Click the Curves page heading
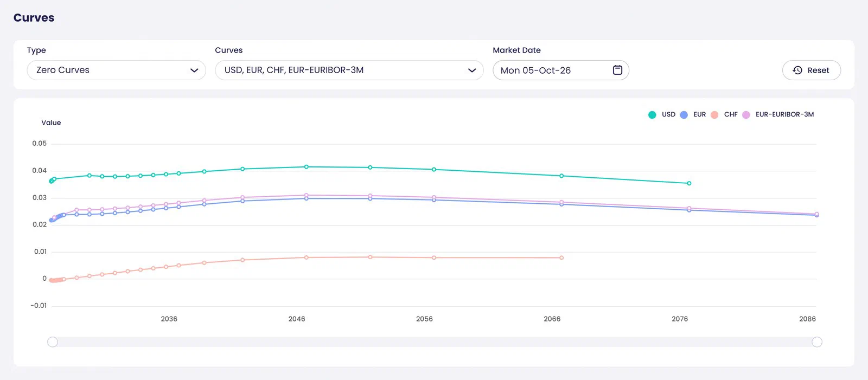Image resolution: width=868 pixels, height=380 pixels. point(34,17)
